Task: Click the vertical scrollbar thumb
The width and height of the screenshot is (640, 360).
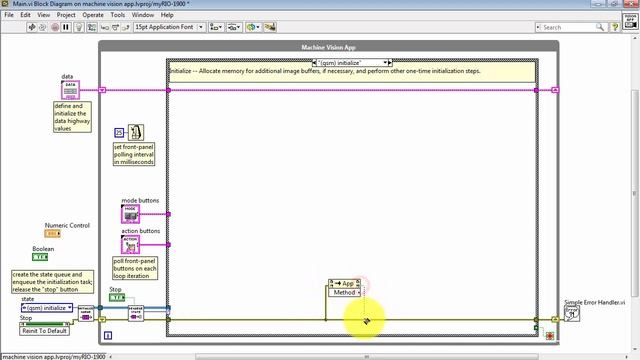Action: point(635,193)
